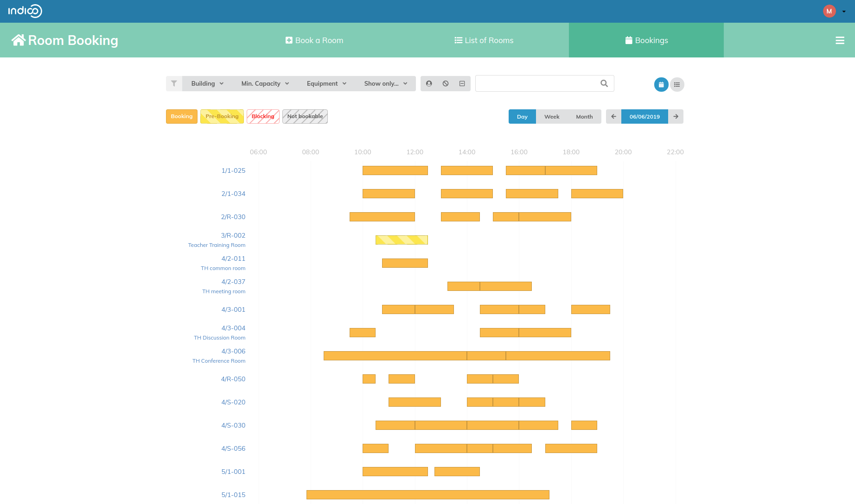Image resolution: width=855 pixels, height=504 pixels.
Task: Click the 4/S-030 booking at 18:00
Action: pos(584,425)
